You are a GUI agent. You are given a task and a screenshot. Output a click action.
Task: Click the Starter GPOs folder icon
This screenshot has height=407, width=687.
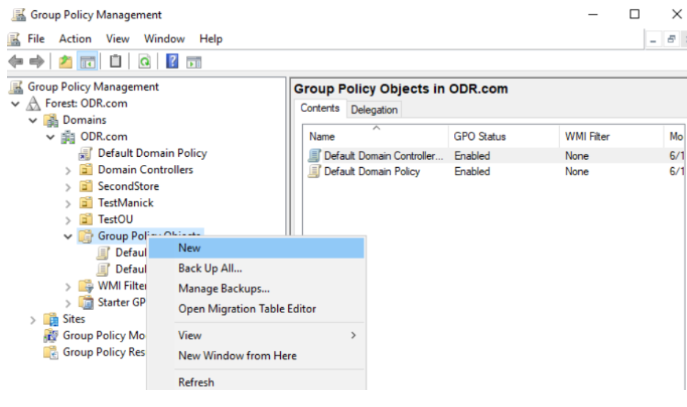click(86, 302)
